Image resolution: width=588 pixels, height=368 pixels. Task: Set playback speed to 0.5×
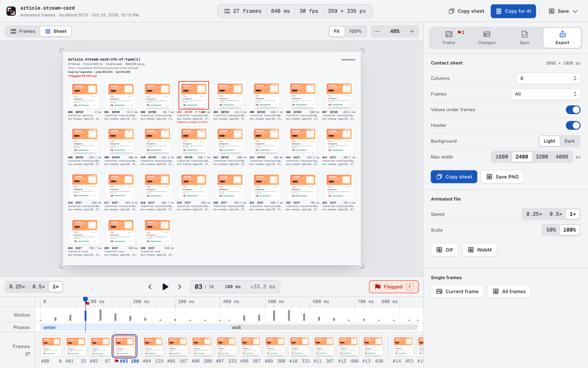39,287
